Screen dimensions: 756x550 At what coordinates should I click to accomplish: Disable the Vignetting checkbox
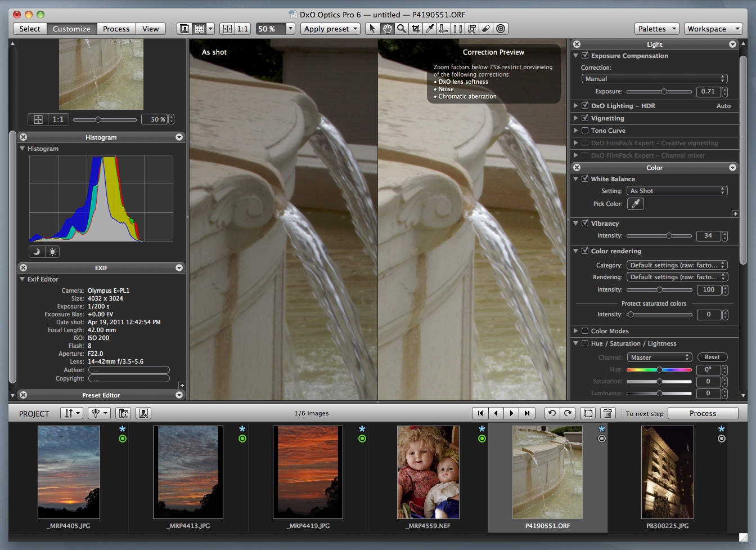[x=585, y=118]
